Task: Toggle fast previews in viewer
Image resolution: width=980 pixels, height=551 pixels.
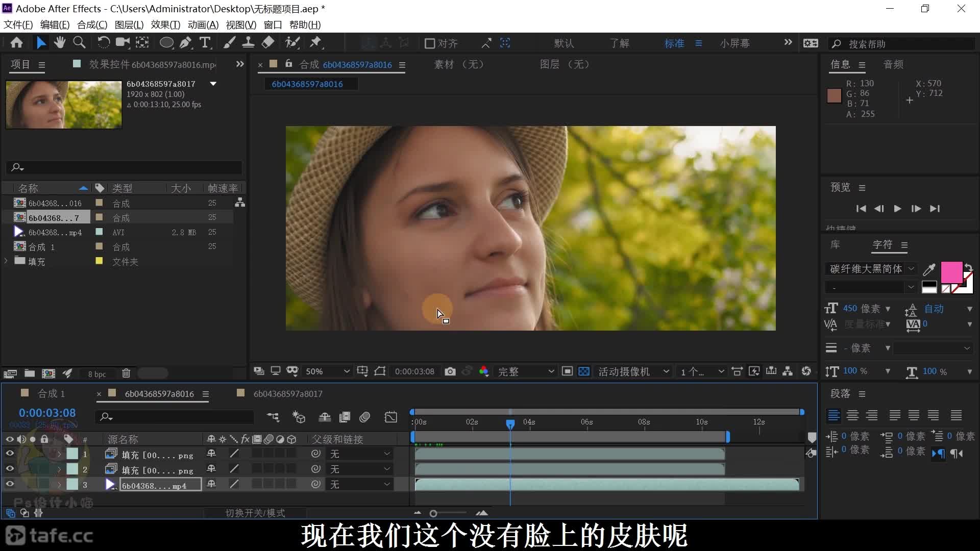Action: click(754, 371)
